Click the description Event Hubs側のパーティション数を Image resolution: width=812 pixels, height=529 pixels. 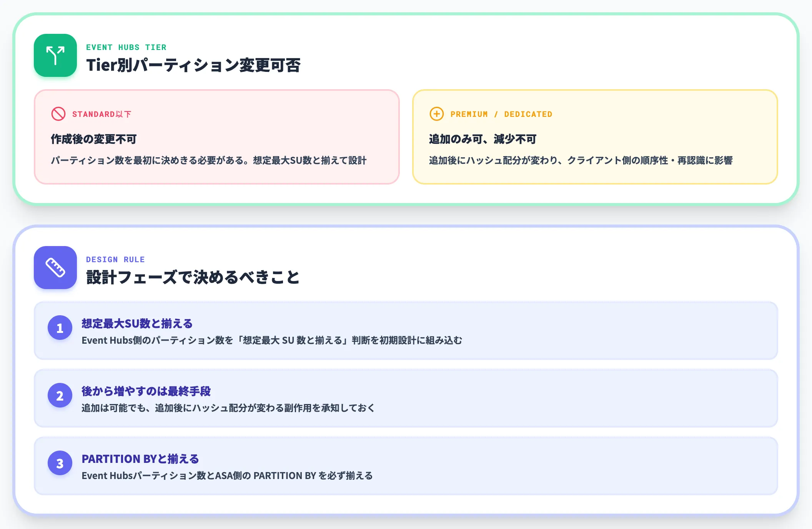coord(272,340)
